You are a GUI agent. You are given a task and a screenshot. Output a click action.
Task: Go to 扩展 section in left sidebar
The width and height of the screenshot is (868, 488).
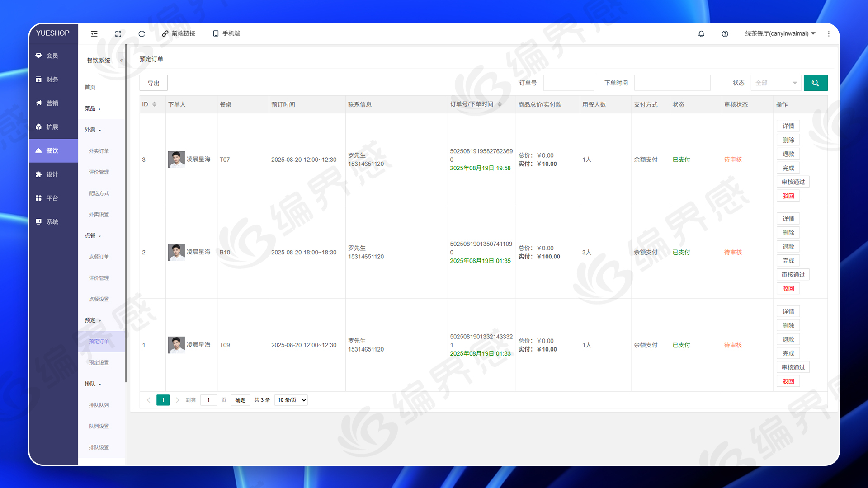click(x=53, y=127)
